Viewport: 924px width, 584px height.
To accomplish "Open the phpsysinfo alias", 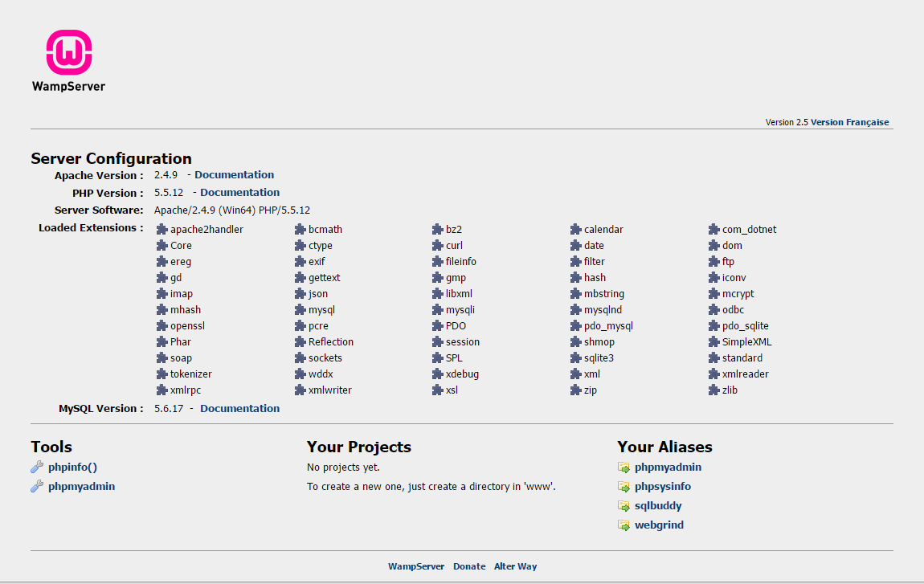I will (x=662, y=487).
